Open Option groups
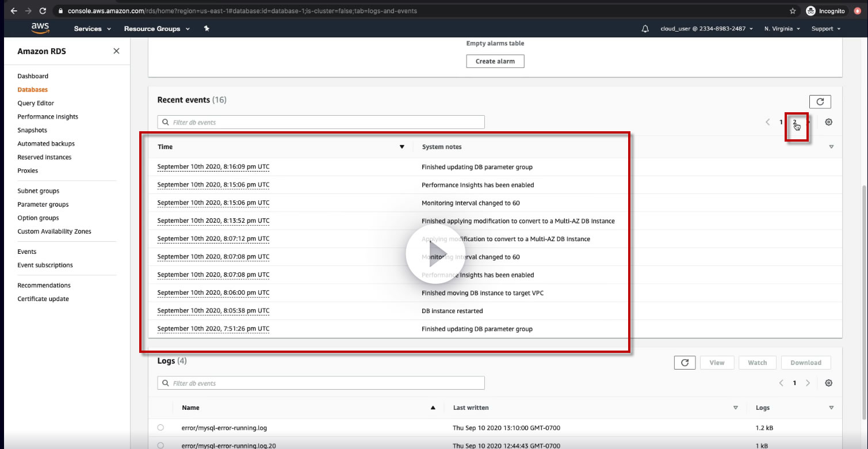The height and width of the screenshot is (449, 868). point(38,218)
